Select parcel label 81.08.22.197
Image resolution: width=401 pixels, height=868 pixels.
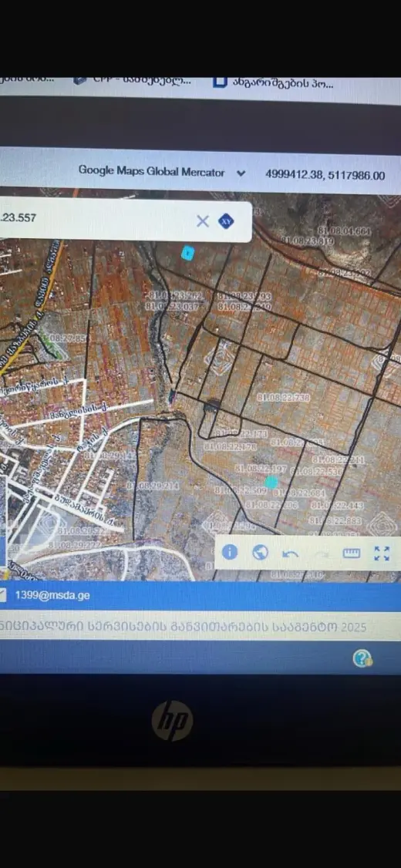point(261,469)
